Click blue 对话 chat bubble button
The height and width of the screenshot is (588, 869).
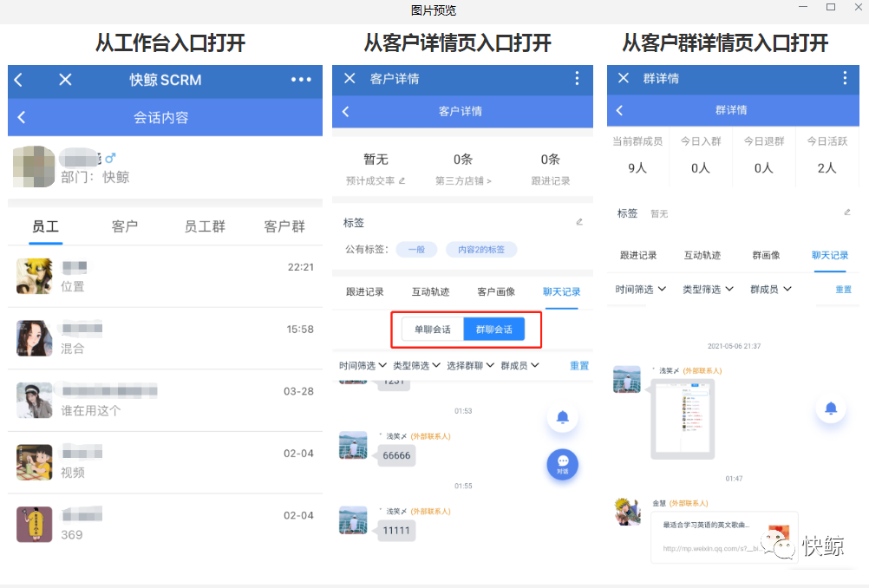pyautogui.click(x=563, y=464)
